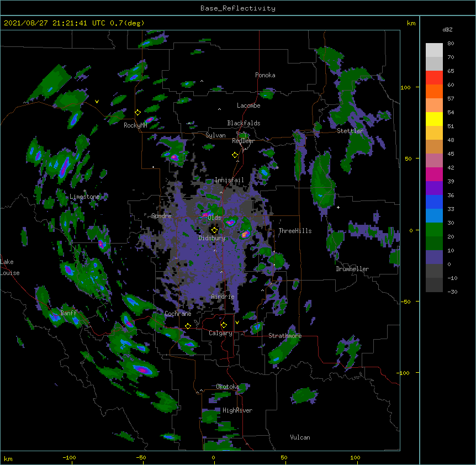Click the 33 value in dBZ legend
The width and height of the screenshot is (476, 465).
click(x=451, y=209)
